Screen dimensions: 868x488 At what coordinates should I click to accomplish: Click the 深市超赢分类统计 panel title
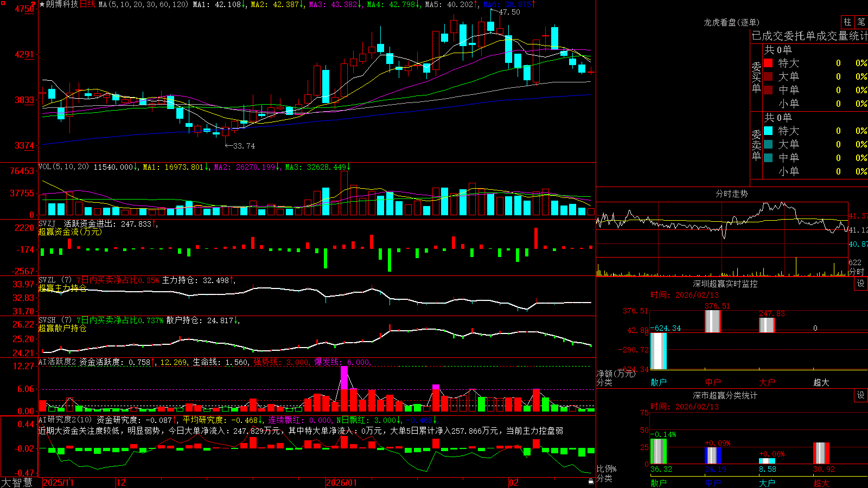(725, 395)
